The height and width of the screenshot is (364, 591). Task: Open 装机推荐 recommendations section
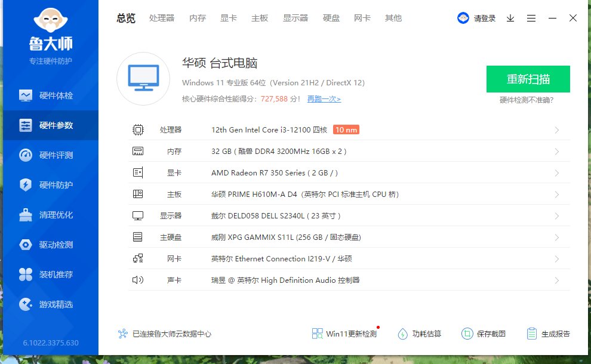(x=51, y=274)
